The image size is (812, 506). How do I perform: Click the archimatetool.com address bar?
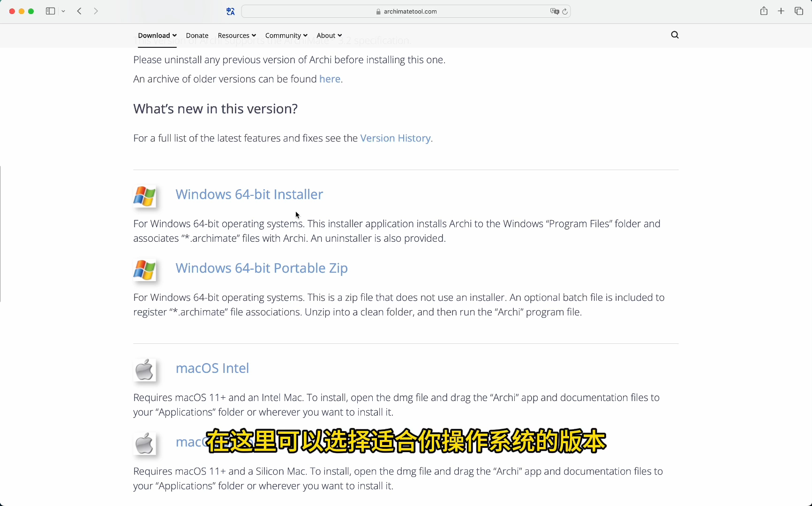coord(406,12)
